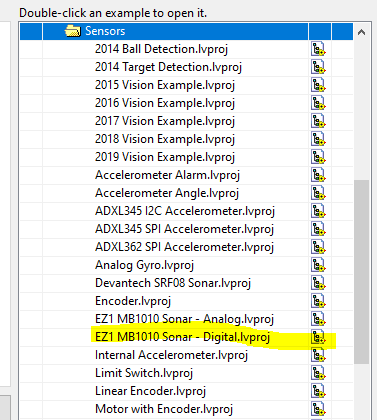The width and height of the screenshot is (377, 420).
Task: Click project icon beside ADXL362 SPI Accelerometer.lvproj
Action: tap(318, 247)
